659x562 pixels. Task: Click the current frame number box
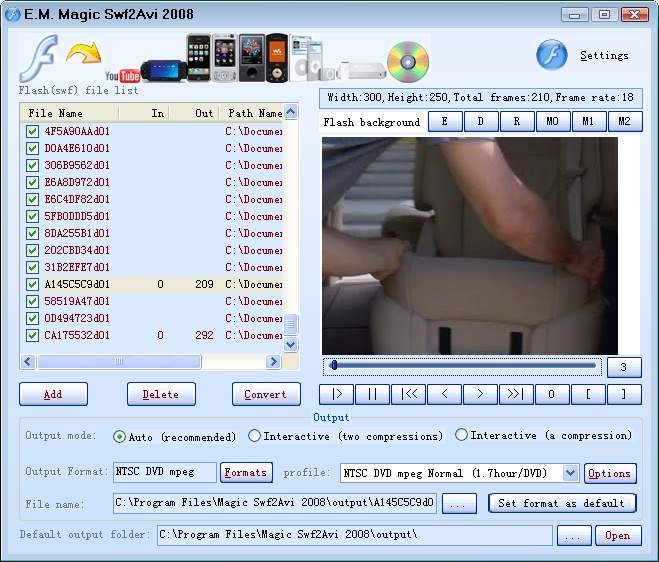point(625,367)
